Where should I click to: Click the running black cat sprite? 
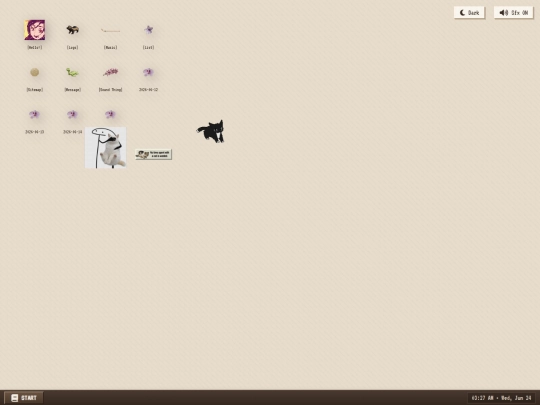click(x=211, y=131)
